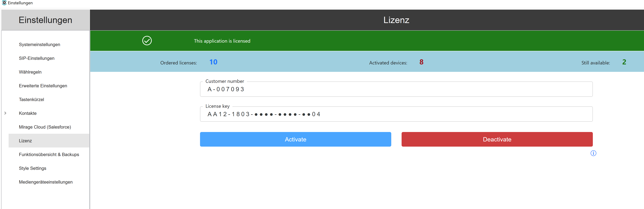
Task: Click the app icon in title bar
Action: click(x=4, y=3)
